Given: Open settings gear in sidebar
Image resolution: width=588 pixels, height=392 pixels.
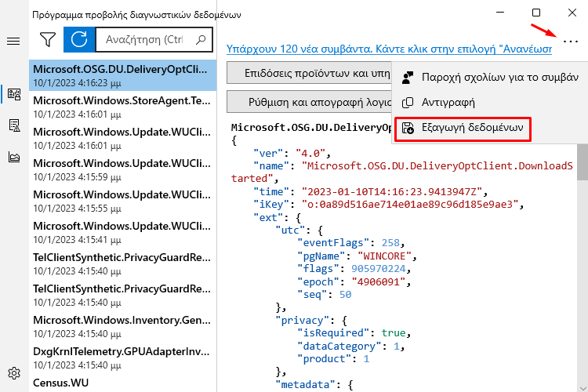Looking at the screenshot, I should coord(14,373).
